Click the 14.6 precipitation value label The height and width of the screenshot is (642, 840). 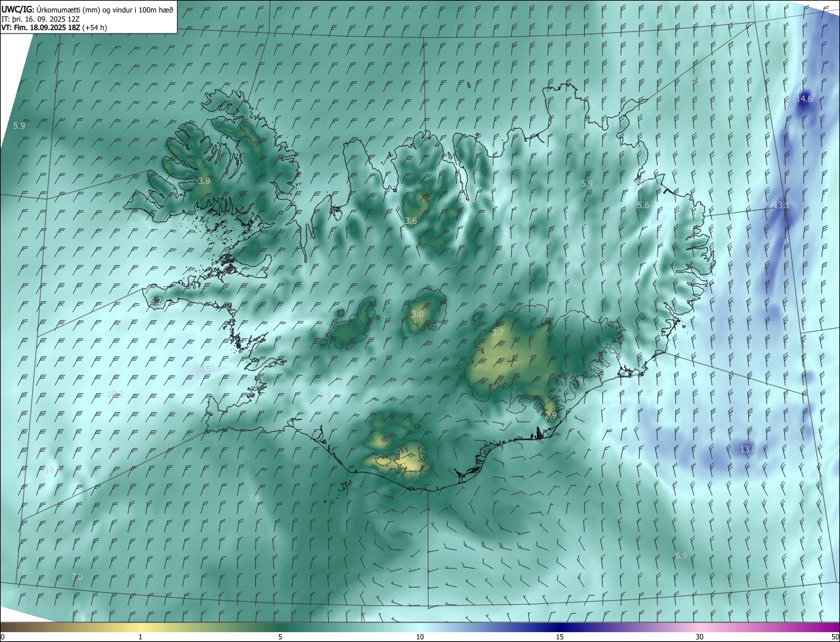tap(804, 98)
